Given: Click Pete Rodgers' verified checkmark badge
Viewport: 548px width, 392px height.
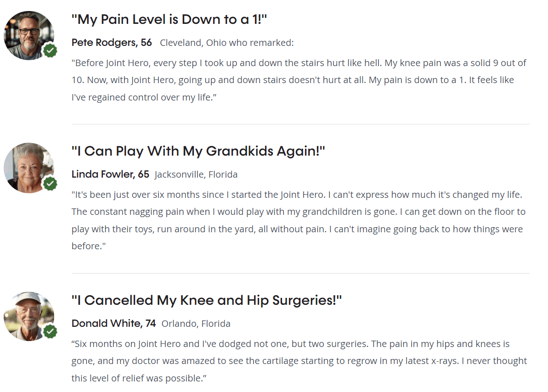Looking at the screenshot, I should (x=51, y=50).
